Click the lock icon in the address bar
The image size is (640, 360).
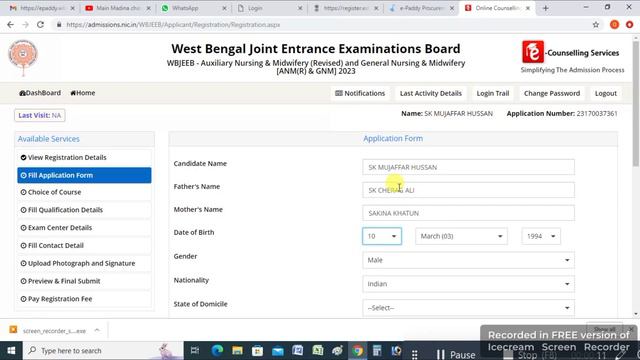tap(59, 24)
